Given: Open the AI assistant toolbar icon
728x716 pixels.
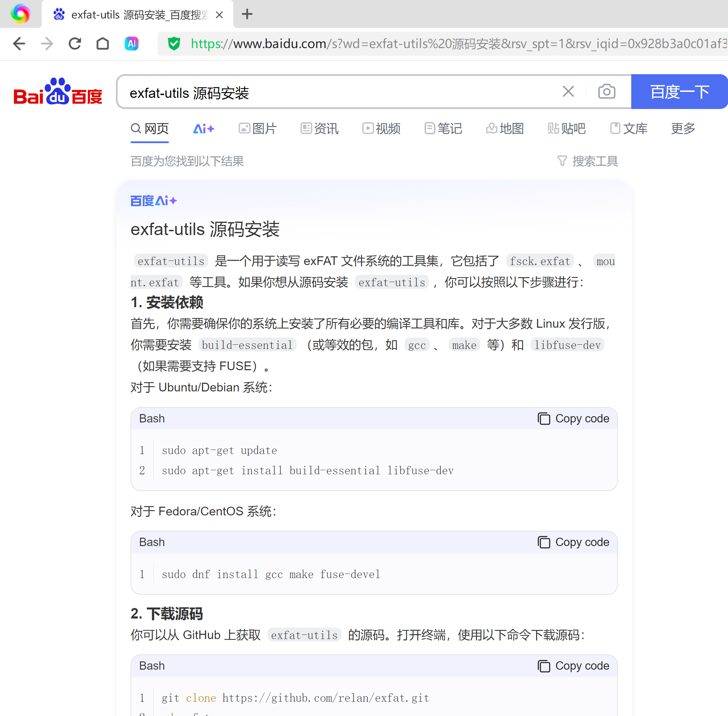Looking at the screenshot, I should coord(131,44).
